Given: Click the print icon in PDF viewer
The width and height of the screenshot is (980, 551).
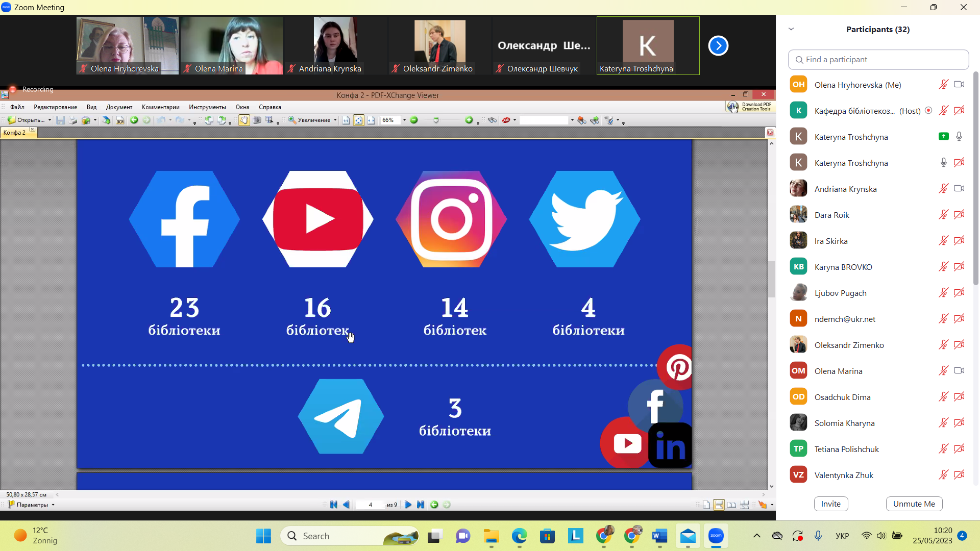Looking at the screenshot, I should tap(73, 120).
